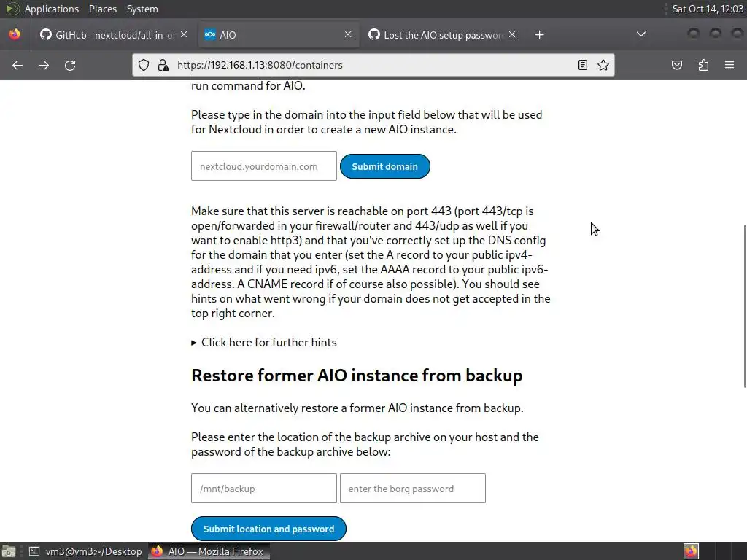Screen dimensions: 747x560
Task: Click the Firefox workspace icon in bottom-right panel
Action: pos(691,551)
